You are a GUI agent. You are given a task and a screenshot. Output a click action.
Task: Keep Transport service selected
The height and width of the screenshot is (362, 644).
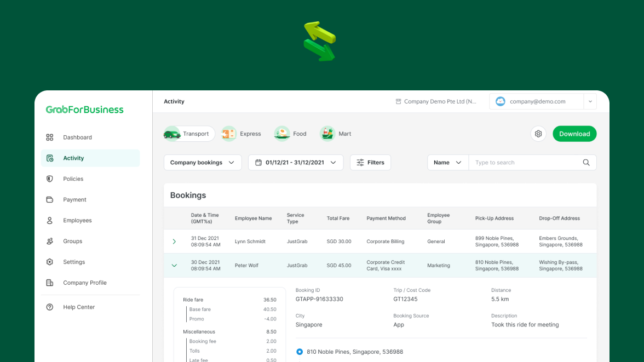coord(188,133)
